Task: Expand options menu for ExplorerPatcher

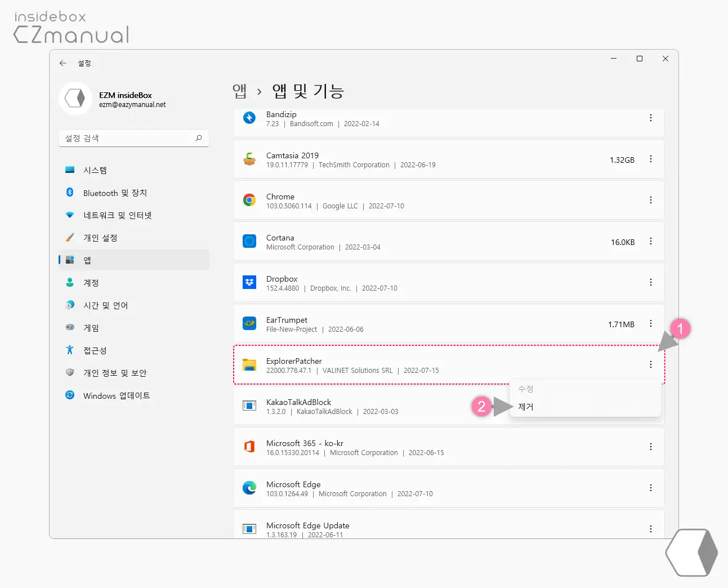Action: [x=650, y=364]
